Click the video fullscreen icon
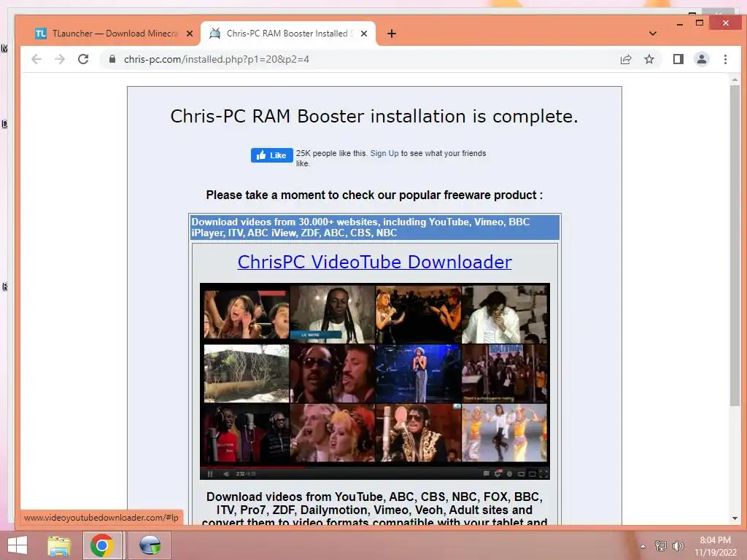The width and height of the screenshot is (747, 560). coord(543,473)
